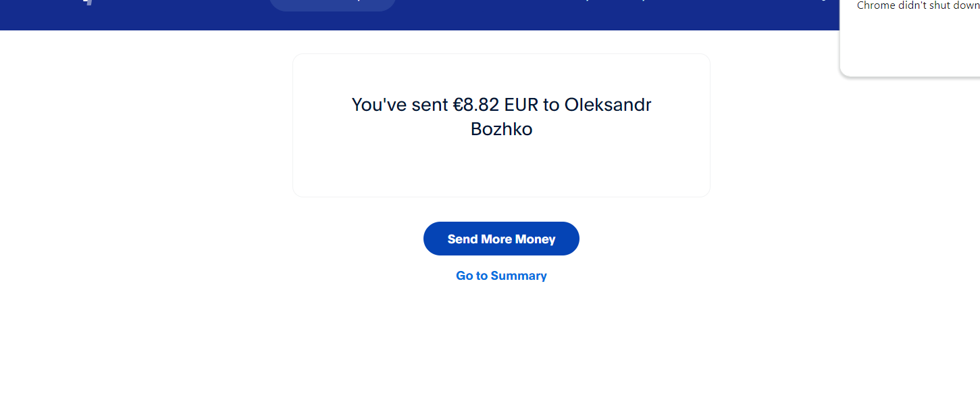
Task: Click the Send More Money button
Action: click(x=501, y=239)
